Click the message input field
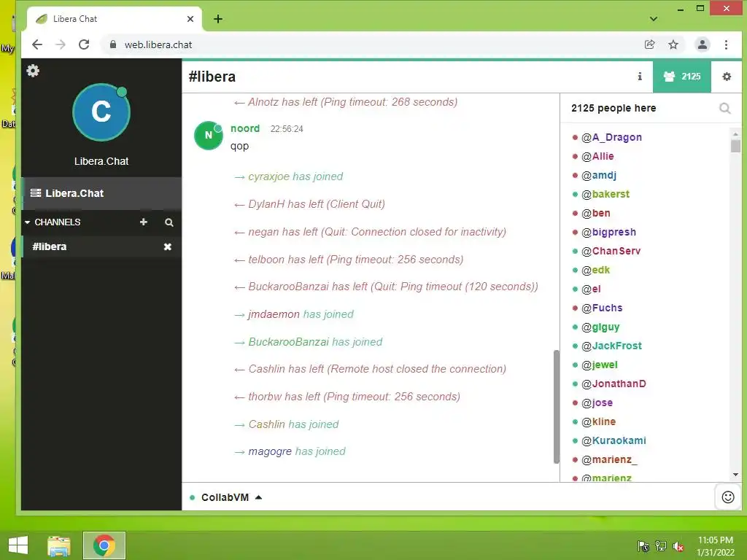 (488, 497)
